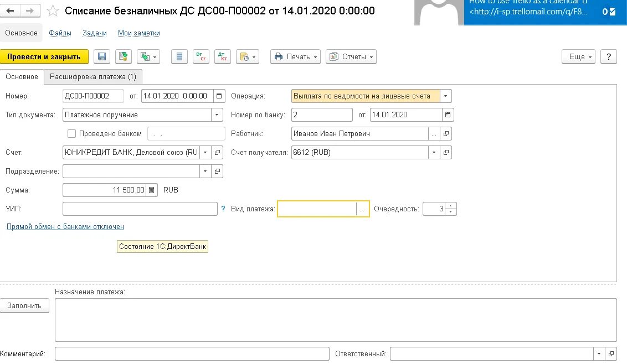Open the create-based-on dropdown icon
This screenshot has height=364, width=627.
[148, 57]
